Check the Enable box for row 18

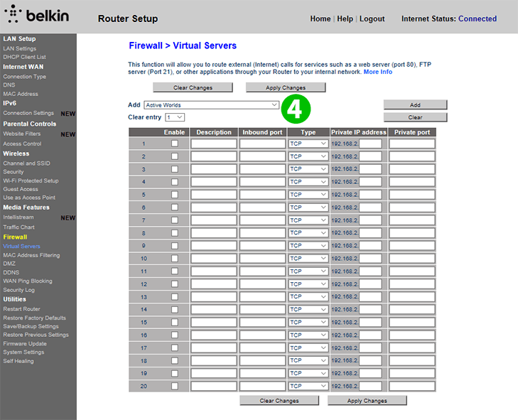pos(175,360)
